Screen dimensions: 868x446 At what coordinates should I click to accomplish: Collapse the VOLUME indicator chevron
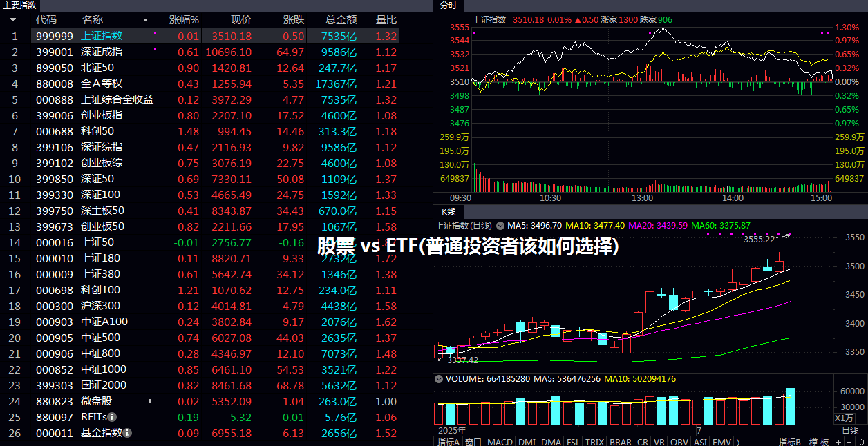[x=438, y=379]
